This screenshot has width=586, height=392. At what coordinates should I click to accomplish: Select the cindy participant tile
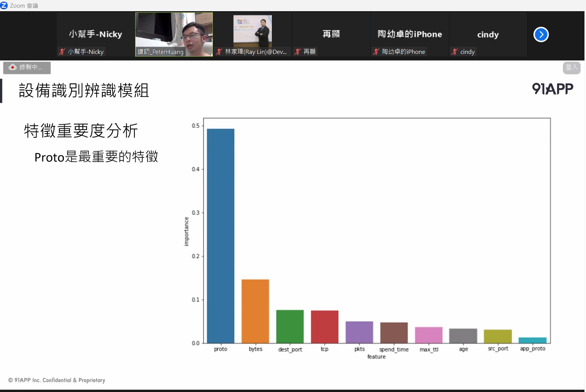[x=488, y=34]
